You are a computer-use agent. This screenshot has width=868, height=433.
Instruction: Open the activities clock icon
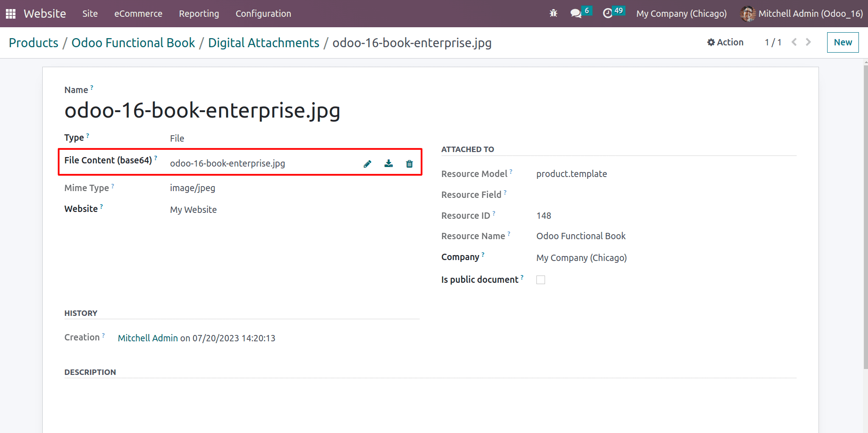point(608,13)
